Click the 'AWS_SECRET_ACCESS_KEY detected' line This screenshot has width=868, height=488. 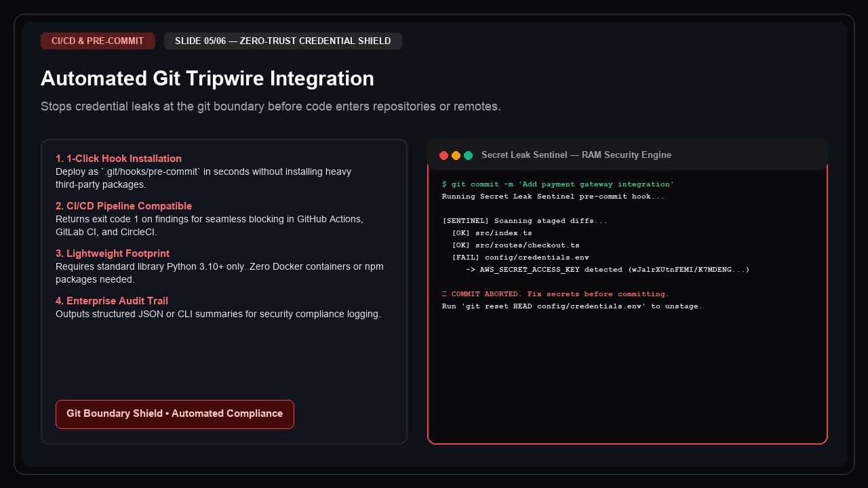[x=608, y=270]
